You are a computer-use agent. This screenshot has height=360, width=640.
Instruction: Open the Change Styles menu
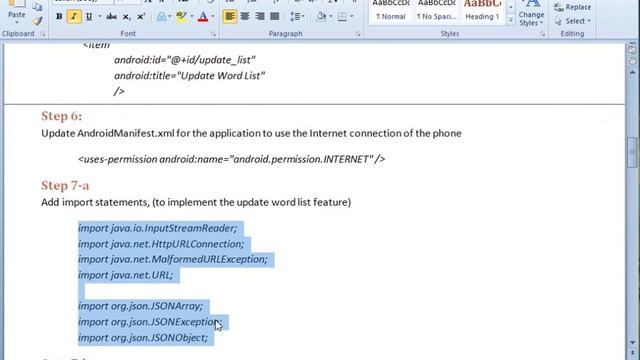click(x=531, y=13)
